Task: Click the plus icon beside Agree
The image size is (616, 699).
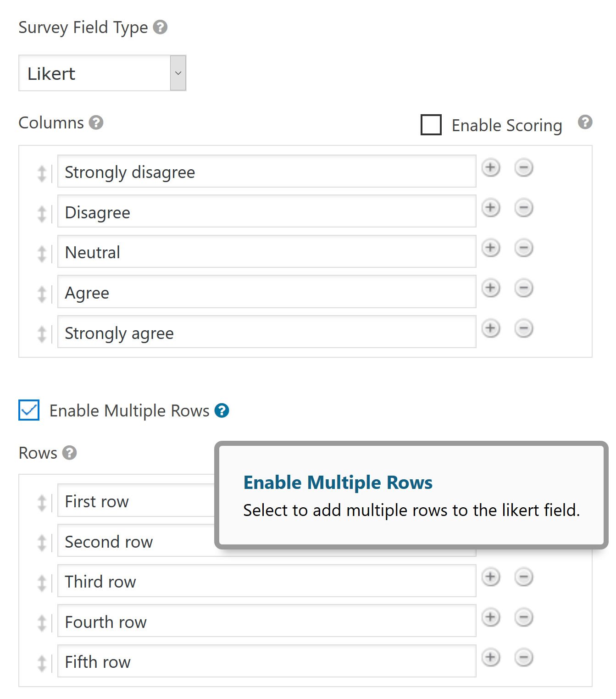Action: click(490, 288)
